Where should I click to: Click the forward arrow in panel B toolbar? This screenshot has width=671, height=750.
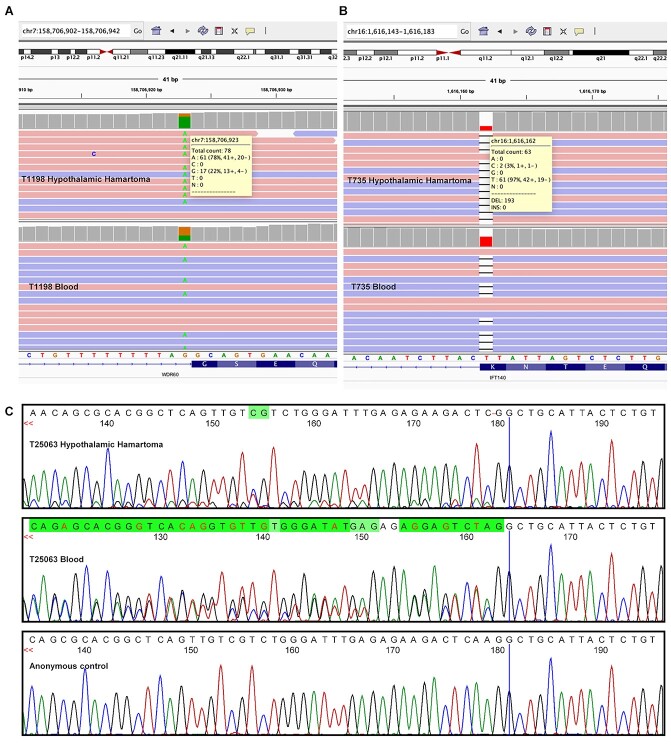click(x=515, y=32)
